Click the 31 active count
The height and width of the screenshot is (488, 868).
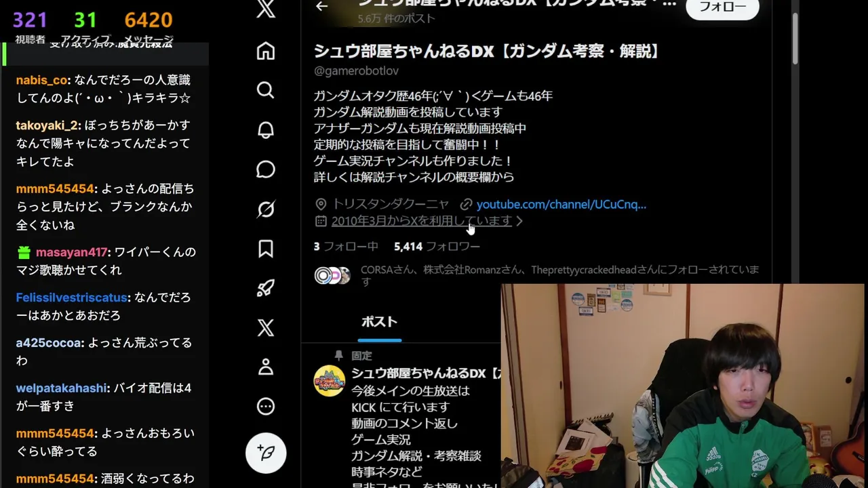pyautogui.click(x=85, y=20)
